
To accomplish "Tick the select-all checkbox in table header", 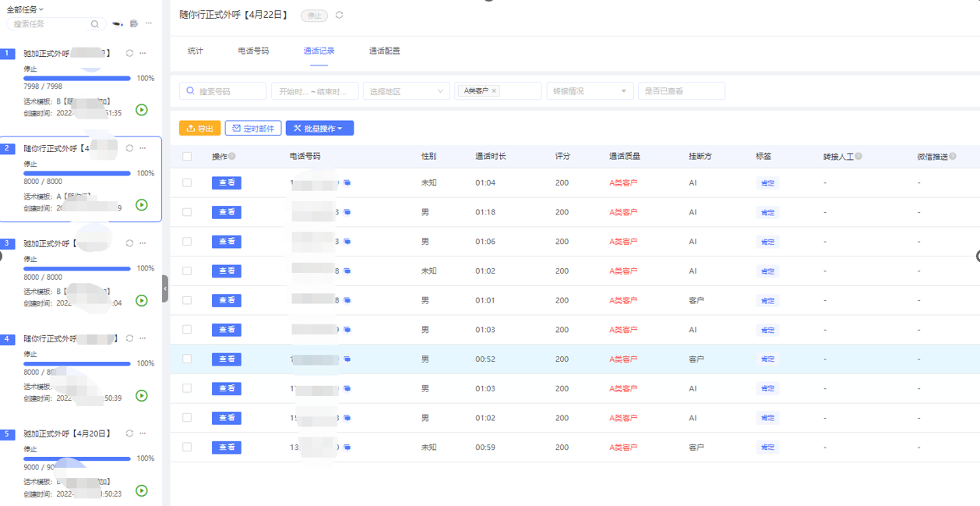I will [187, 157].
